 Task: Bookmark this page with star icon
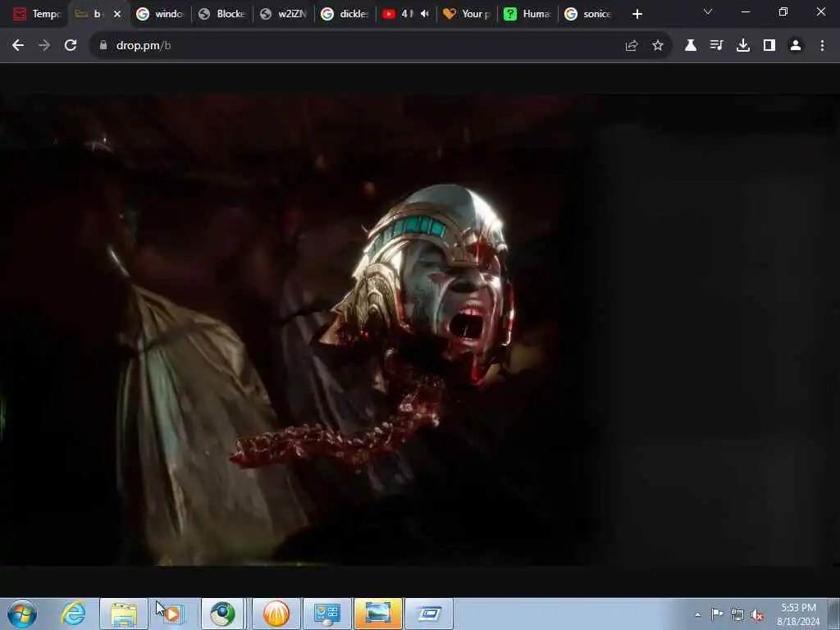click(x=658, y=46)
